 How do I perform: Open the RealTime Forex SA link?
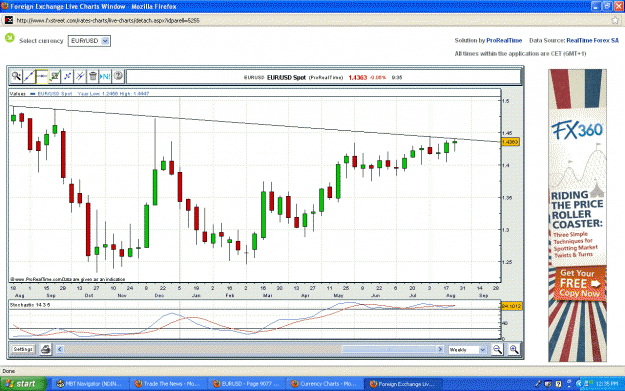pos(592,40)
